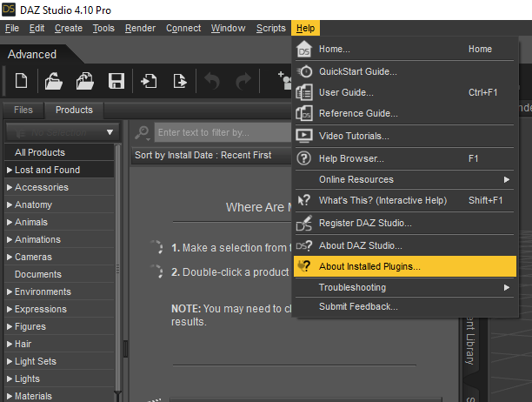Screen dimensions: 532x402
Task: Click the About Installed Plugins plug icon
Action: tap(303, 266)
